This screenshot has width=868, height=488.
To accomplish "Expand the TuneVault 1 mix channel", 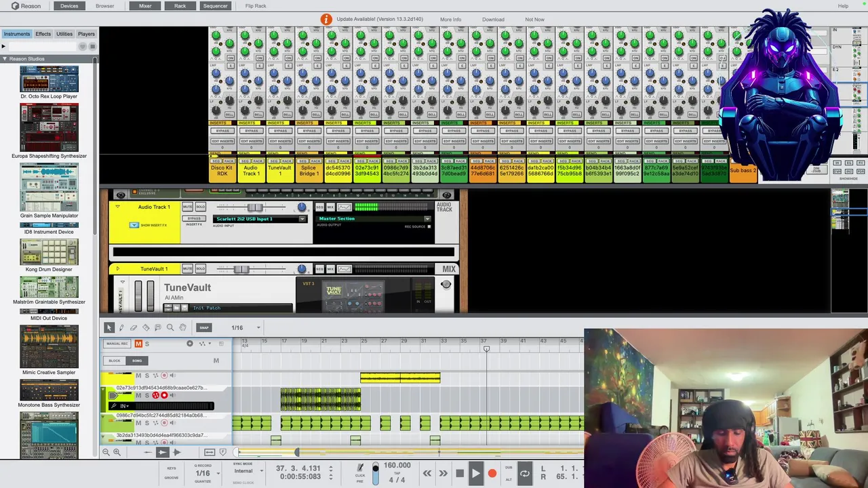I will click(117, 269).
